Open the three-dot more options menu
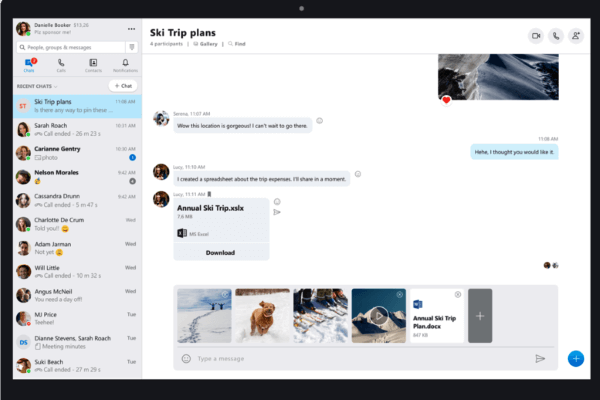Image resolution: width=600 pixels, height=400 pixels. 131,29
